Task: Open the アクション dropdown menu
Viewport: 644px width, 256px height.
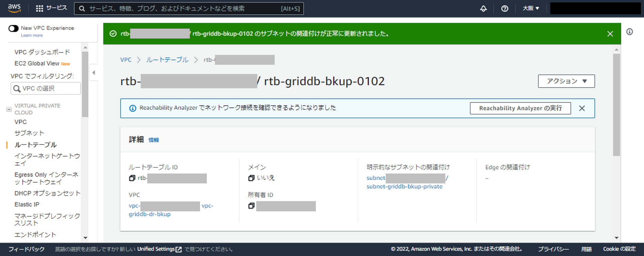Action: point(566,81)
